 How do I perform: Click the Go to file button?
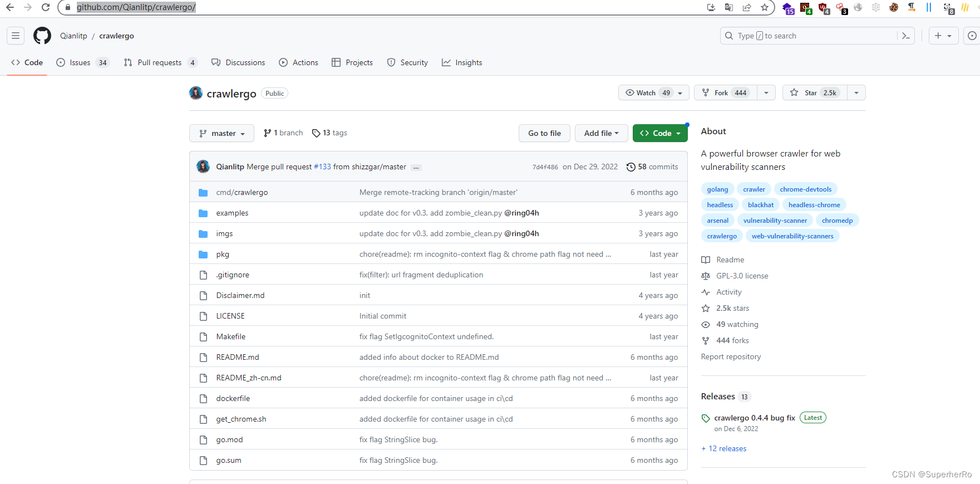coord(544,133)
